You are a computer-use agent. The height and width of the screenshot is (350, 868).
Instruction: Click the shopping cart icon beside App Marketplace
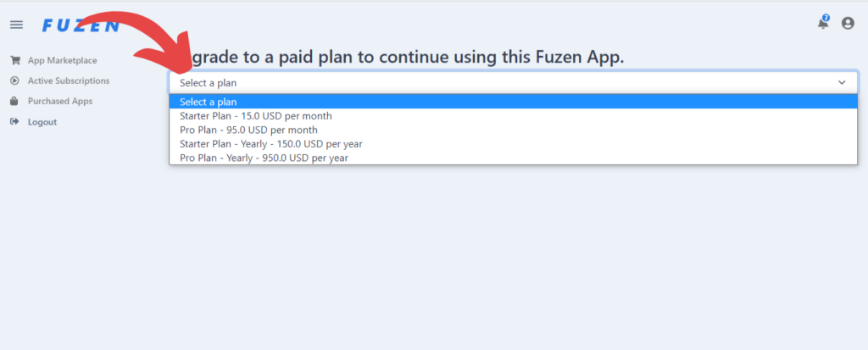click(x=15, y=60)
